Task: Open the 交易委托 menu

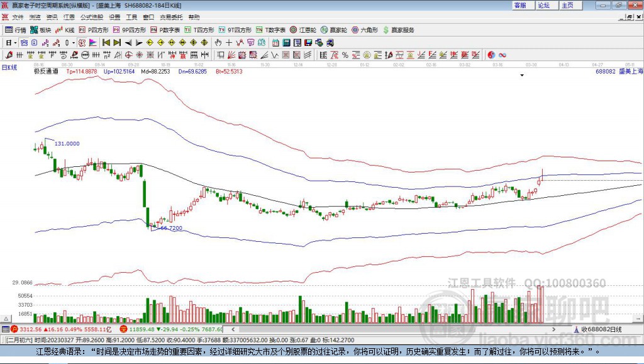Action: click(x=171, y=17)
